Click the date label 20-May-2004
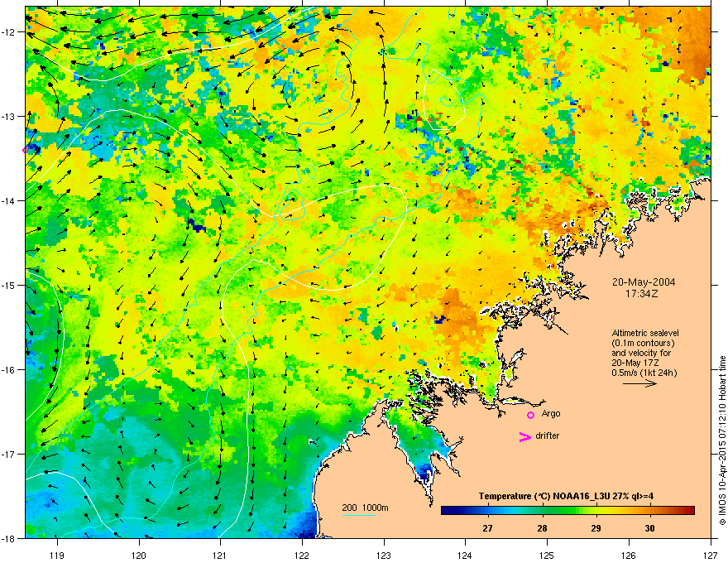The height and width of the screenshot is (563, 728). (x=644, y=282)
